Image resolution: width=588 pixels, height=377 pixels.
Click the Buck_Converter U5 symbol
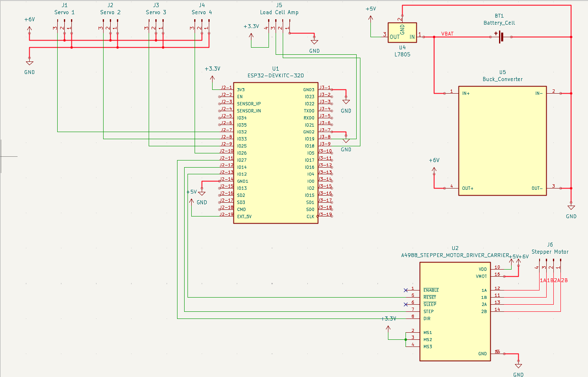click(502, 141)
